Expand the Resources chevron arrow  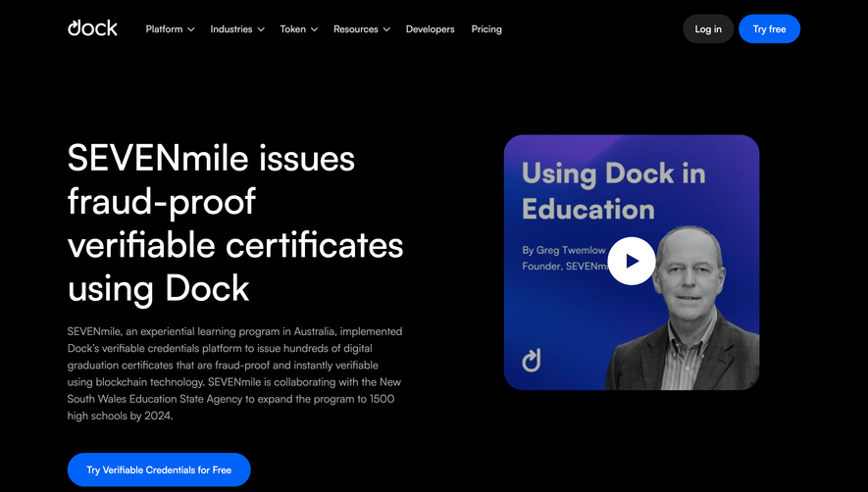[386, 29]
